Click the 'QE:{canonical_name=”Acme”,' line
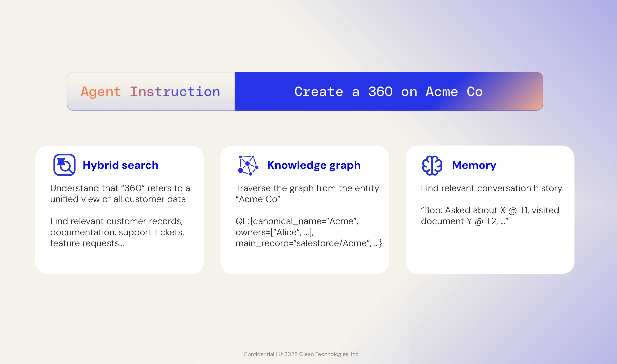The height and width of the screenshot is (364, 617). coord(297,221)
